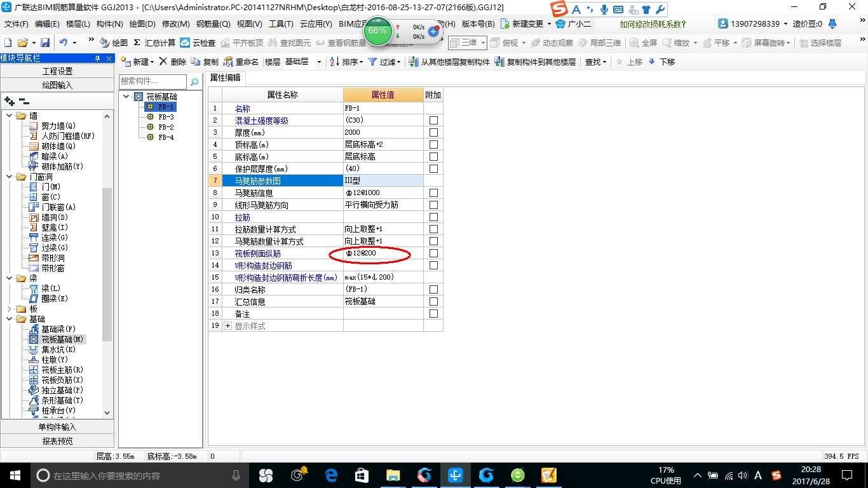
Task: Click the expand-all plus icon in navigator
Action: [9, 100]
